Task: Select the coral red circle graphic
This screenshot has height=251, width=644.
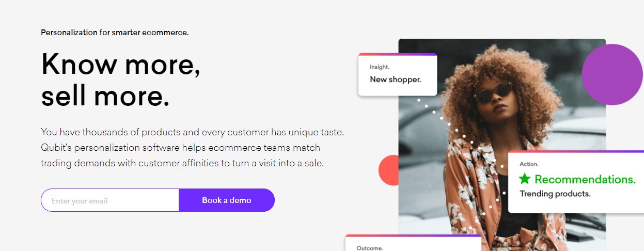Action: pyautogui.click(x=388, y=170)
